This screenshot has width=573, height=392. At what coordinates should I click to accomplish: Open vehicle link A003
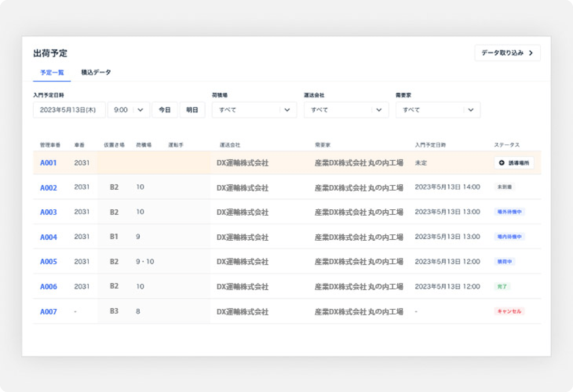(x=48, y=212)
